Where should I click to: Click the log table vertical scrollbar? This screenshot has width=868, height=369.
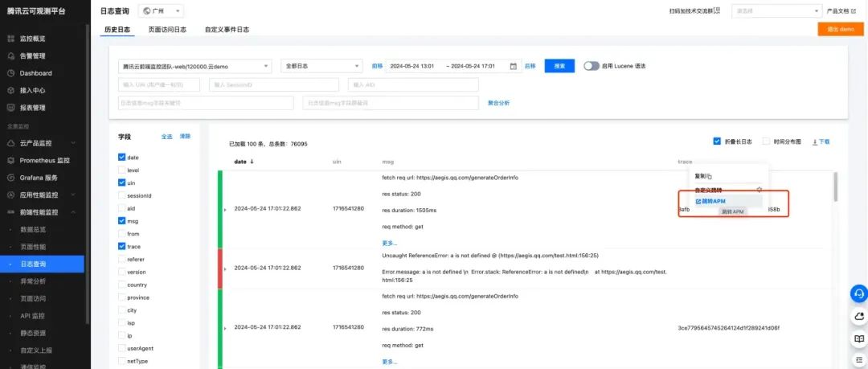click(835, 187)
